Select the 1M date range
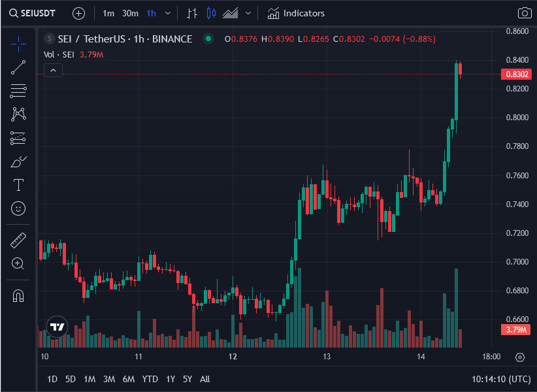The height and width of the screenshot is (392, 537). [x=89, y=379]
